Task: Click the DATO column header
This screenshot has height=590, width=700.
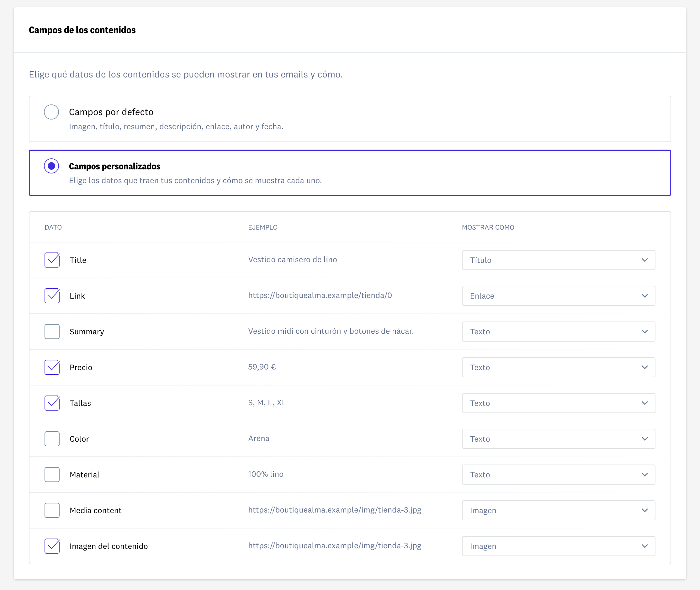Action: (x=53, y=227)
